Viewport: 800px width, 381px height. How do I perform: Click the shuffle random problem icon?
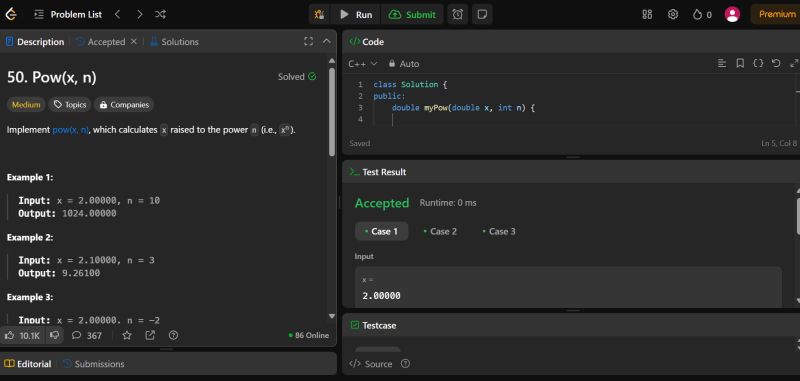[160, 15]
